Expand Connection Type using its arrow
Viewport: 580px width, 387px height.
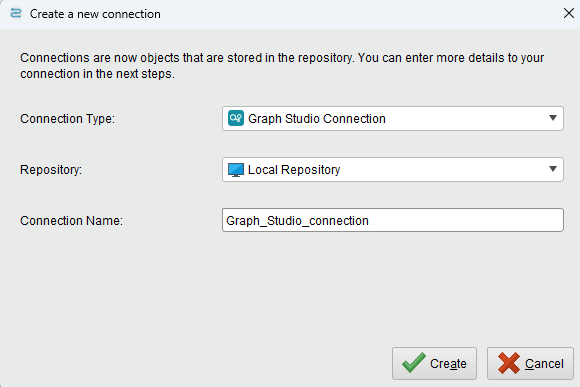pos(553,118)
